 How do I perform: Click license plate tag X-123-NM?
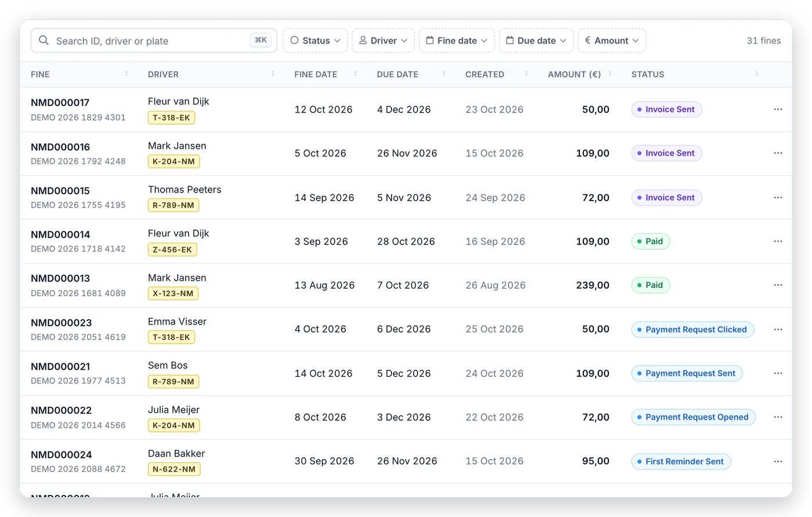pyautogui.click(x=173, y=293)
